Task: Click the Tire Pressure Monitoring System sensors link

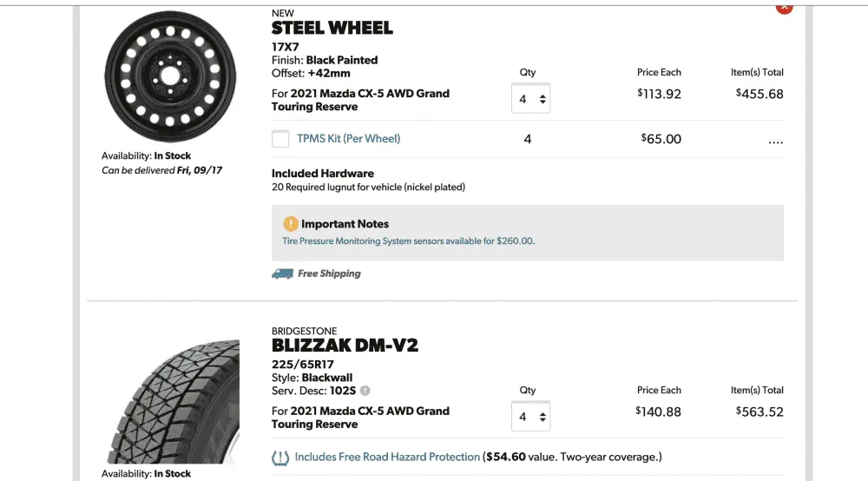Action: (x=409, y=240)
